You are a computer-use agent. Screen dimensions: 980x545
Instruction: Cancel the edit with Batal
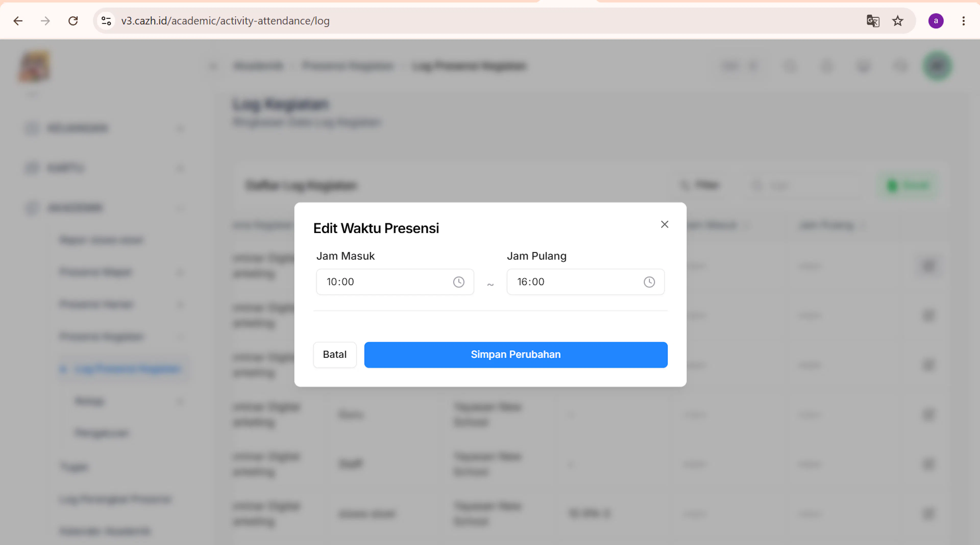coord(334,355)
